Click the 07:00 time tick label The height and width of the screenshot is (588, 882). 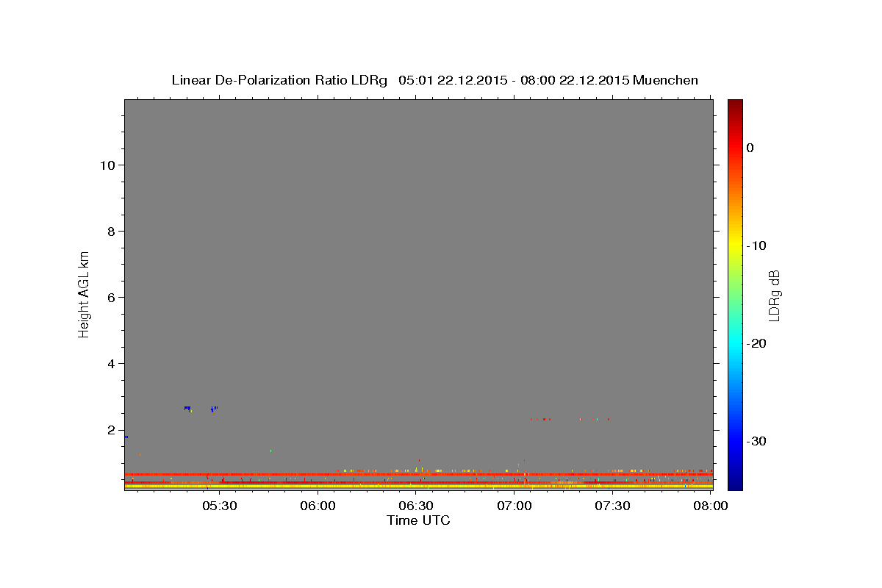tap(514, 506)
